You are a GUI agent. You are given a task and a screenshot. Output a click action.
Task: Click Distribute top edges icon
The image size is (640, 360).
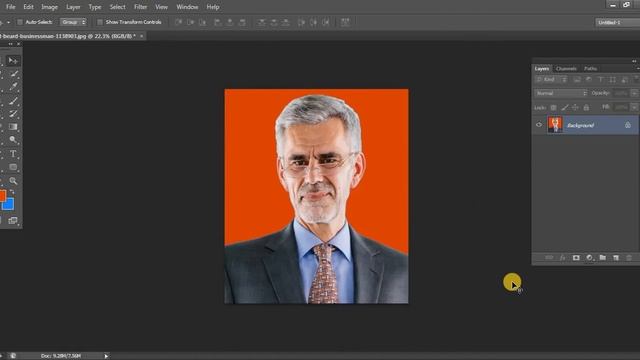[262, 22]
